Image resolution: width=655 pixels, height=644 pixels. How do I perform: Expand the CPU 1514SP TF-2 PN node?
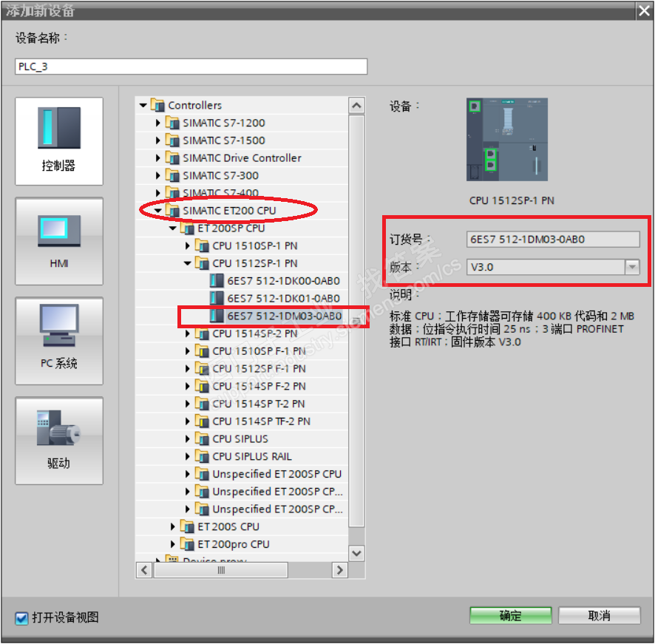click(188, 421)
